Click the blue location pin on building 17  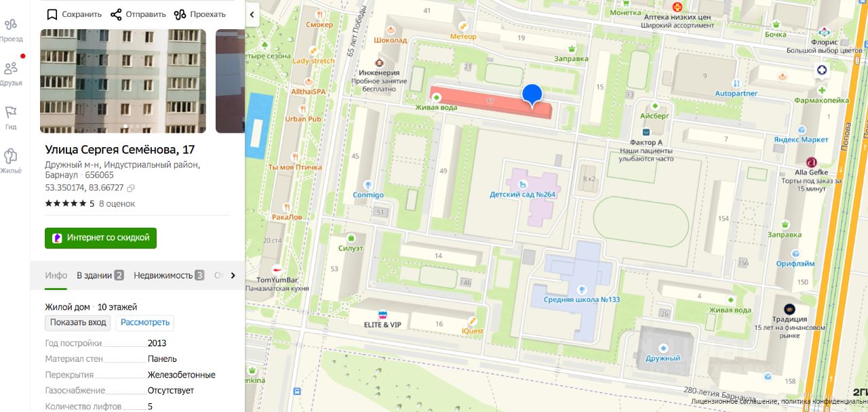532,96
